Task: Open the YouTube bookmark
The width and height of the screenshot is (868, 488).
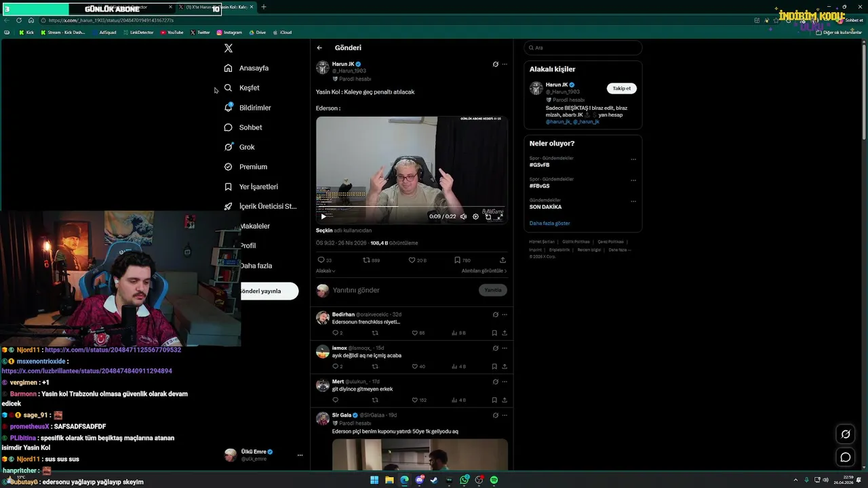Action: [x=172, y=32]
